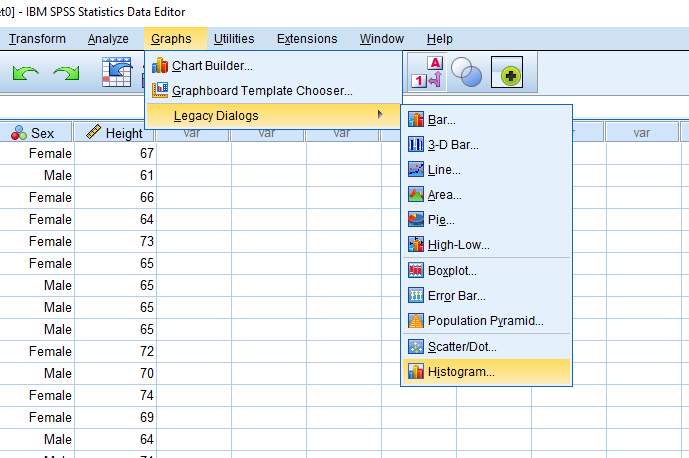Click the High-Low chart menu icon

[416, 244]
